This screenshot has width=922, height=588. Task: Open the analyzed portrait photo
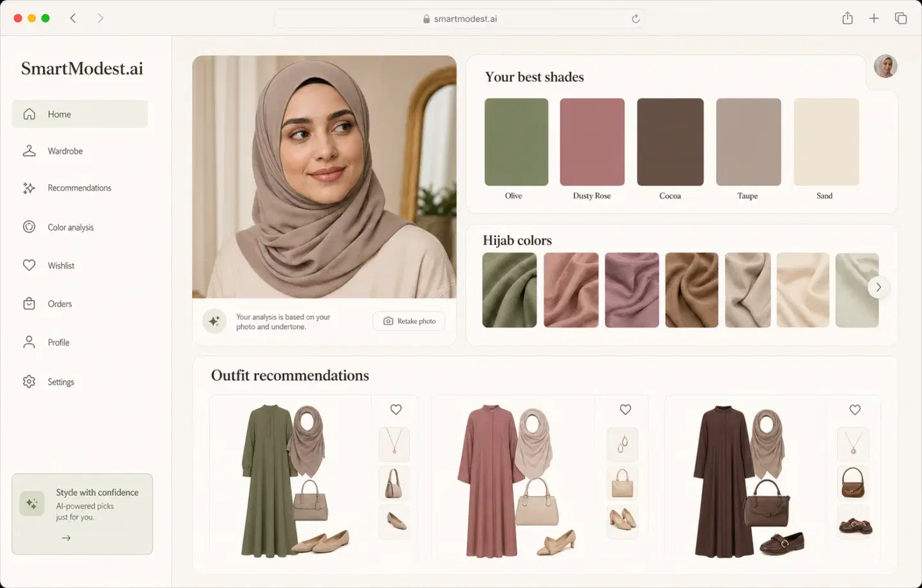[325, 177]
